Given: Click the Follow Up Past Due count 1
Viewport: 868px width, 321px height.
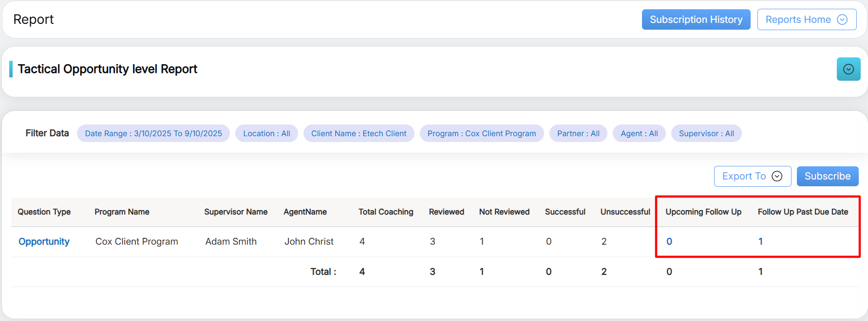Looking at the screenshot, I should click(x=760, y=241).
